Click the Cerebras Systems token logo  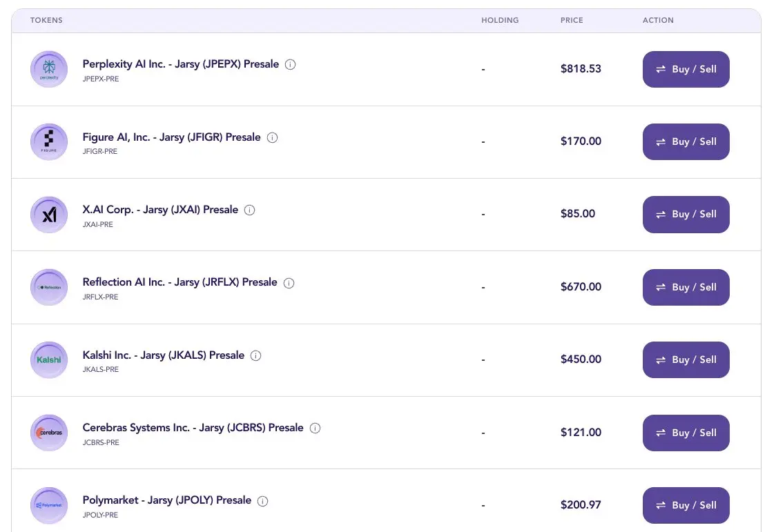[x=49, y=433]
